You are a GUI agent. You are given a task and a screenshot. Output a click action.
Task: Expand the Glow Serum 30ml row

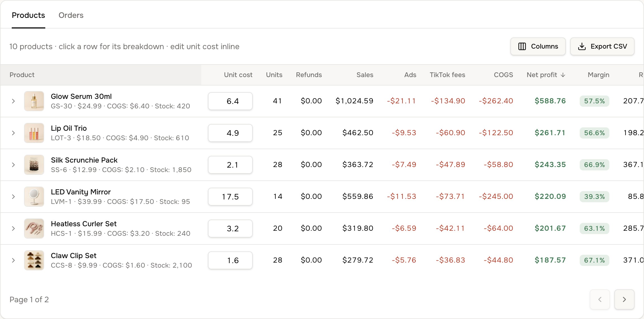coord(13,101)
